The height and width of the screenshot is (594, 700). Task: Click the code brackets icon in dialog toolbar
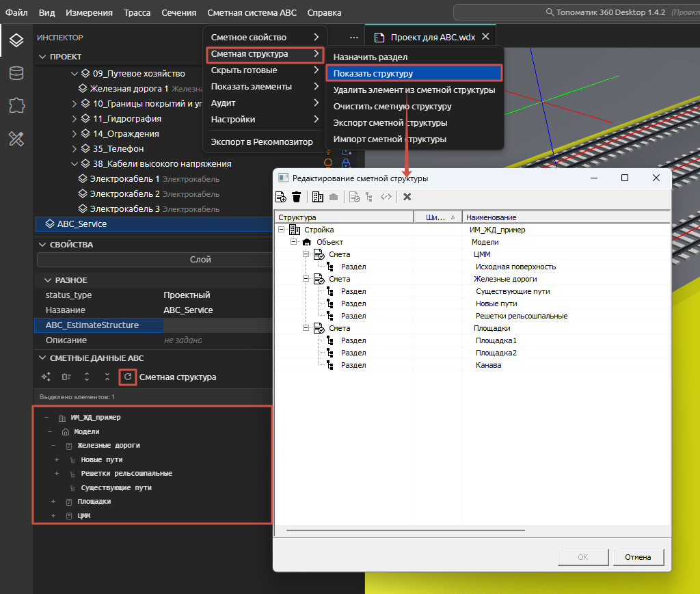pyautogui.click(x=386, y=197)
